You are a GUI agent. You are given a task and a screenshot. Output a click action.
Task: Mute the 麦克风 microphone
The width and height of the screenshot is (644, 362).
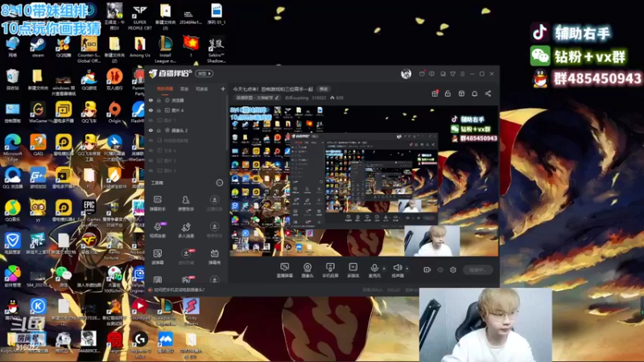click(374, 270)
